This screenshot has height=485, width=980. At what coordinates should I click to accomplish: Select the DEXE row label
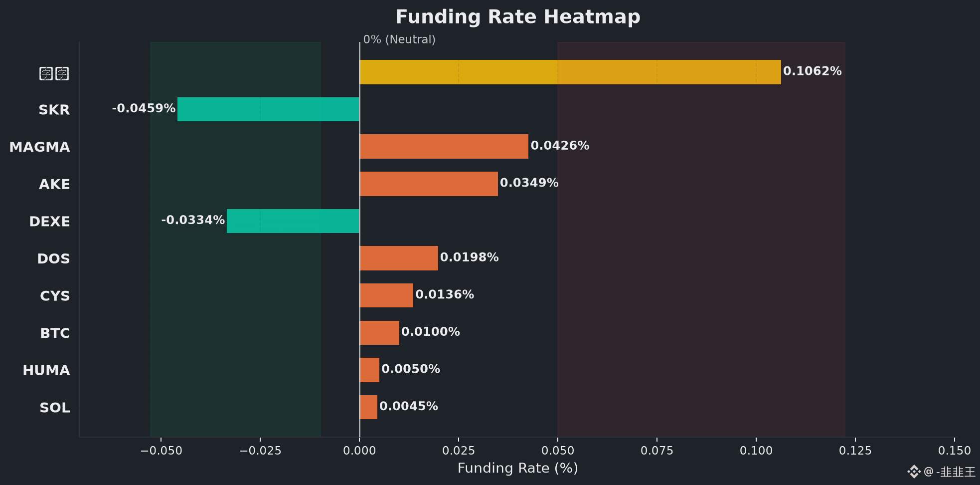click(50, 222)
